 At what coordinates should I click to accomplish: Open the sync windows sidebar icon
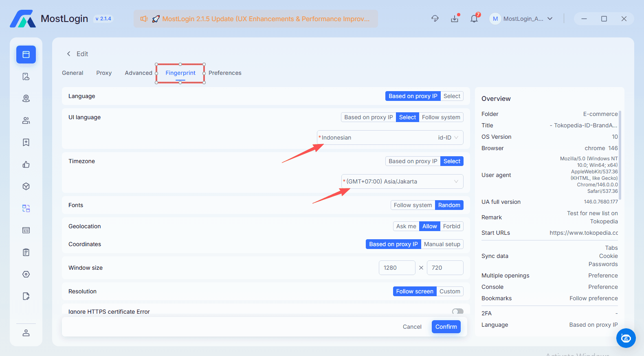[26, 208]
